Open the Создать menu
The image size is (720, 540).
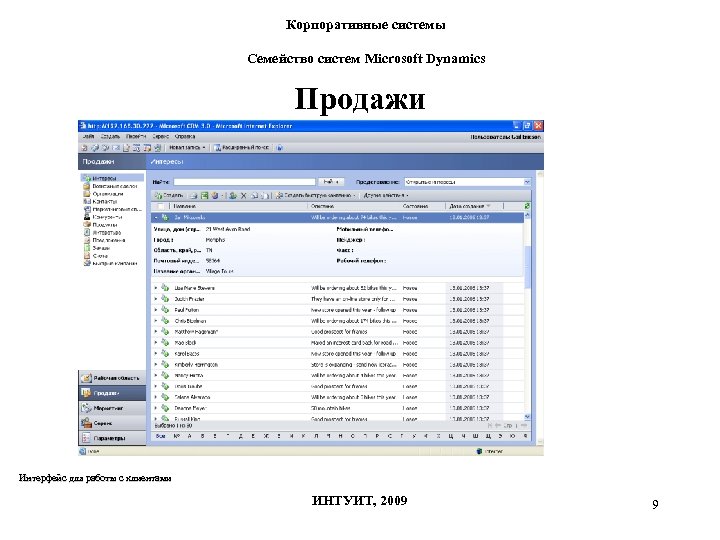coord(110,136)
